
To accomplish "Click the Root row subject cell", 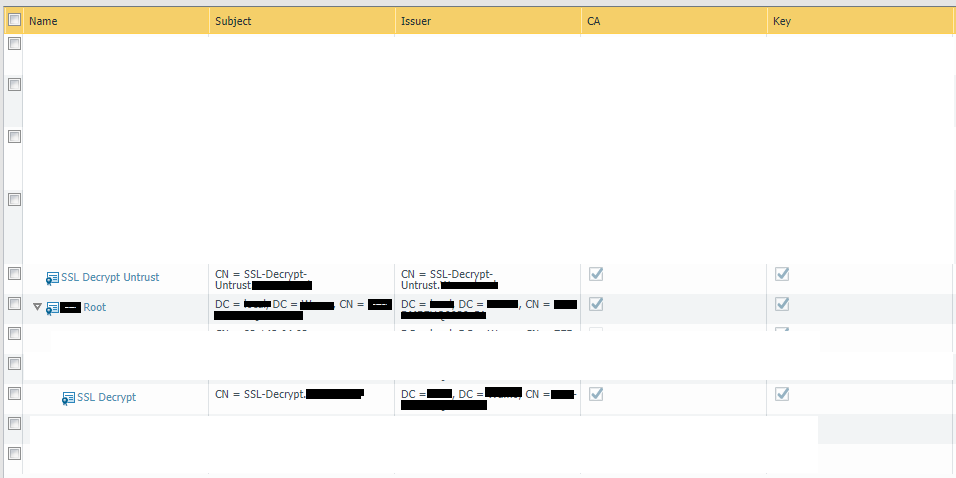I will (302, 309).
